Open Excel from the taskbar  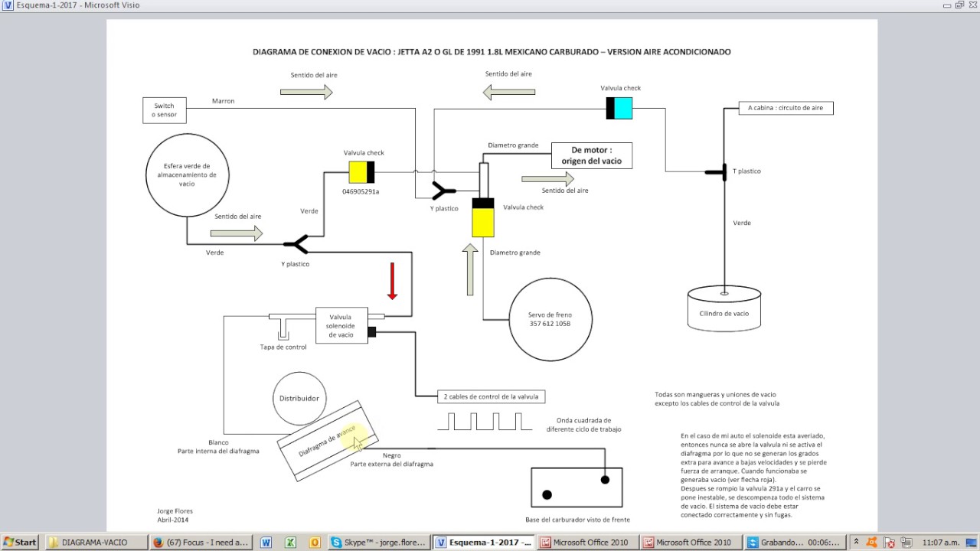click(290, 543)
